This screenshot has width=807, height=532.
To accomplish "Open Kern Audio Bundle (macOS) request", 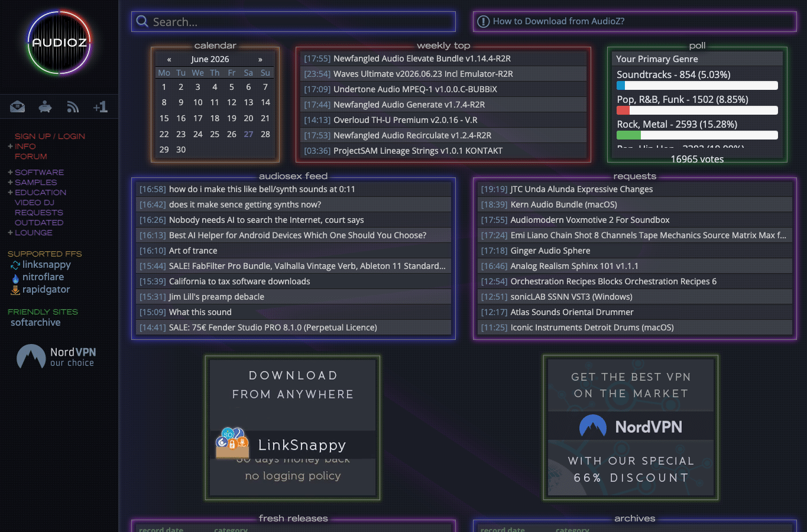I will coord(563,205).
